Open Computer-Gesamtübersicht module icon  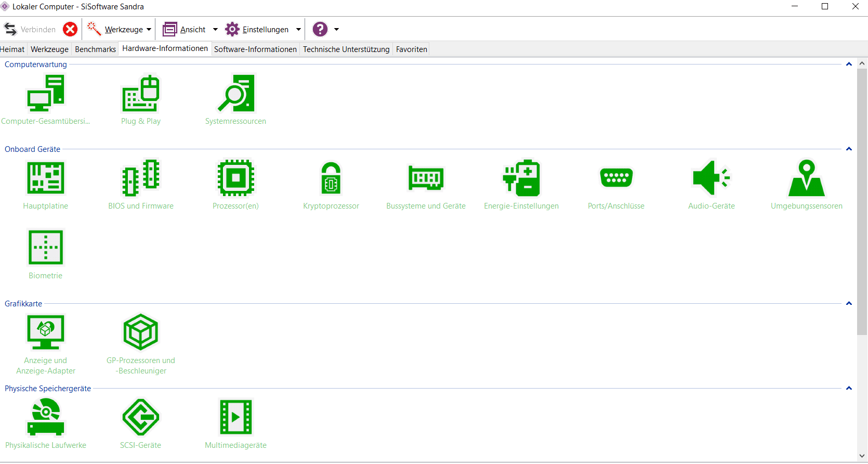click(x=46, y=94)
